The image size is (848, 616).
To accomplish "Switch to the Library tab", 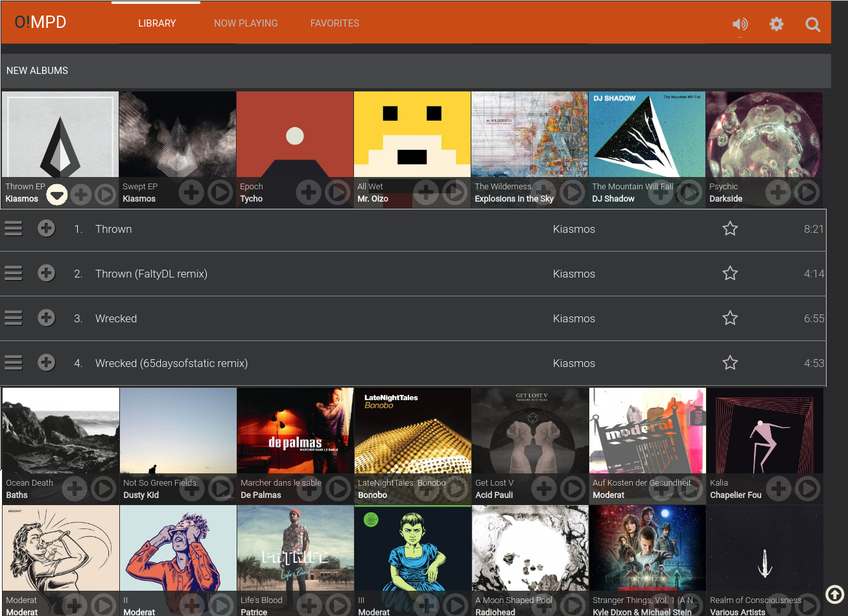I will pos(157,23).
